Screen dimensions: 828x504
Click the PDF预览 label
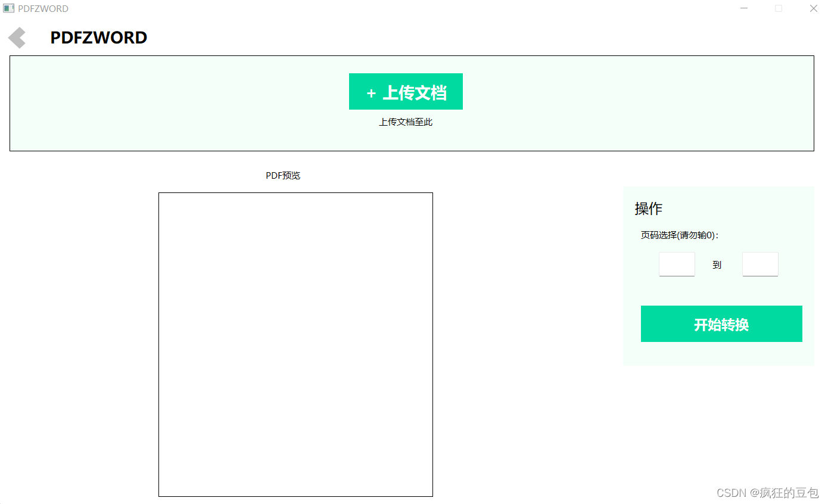coord(283,176)
